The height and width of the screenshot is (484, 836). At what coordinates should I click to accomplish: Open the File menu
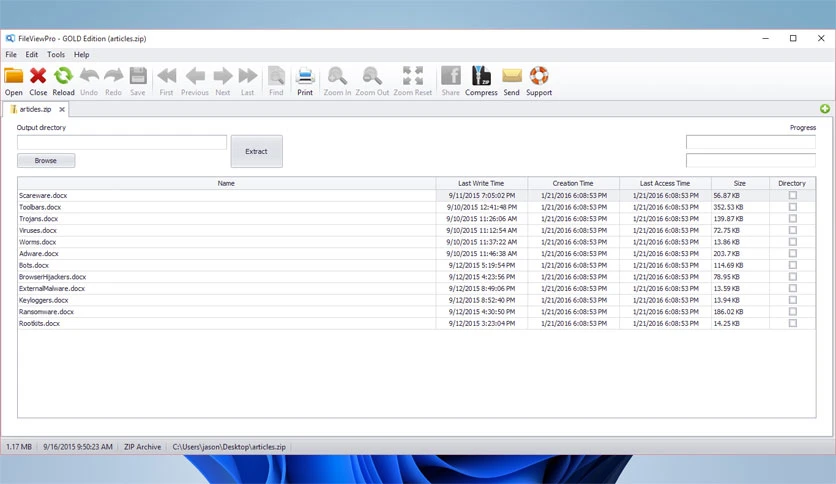[11, 54]
